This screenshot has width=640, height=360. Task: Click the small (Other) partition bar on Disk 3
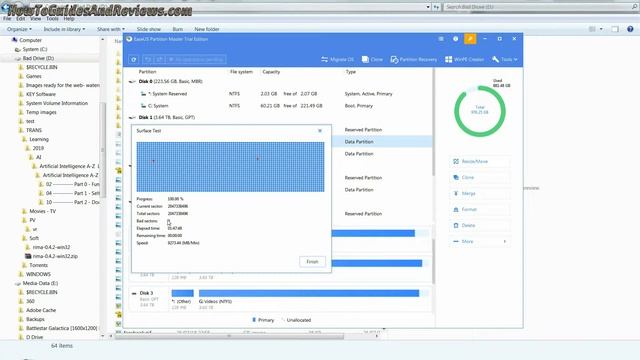click(182, 293)
